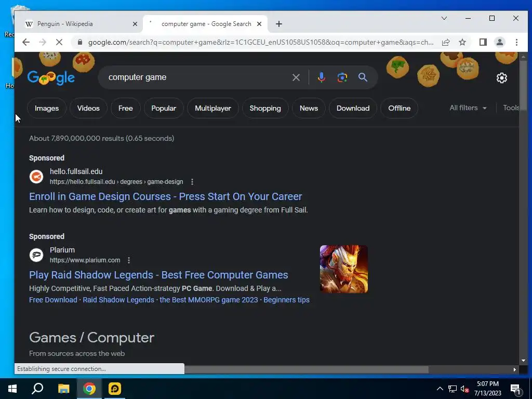Show hidden system tray icons
532x399 pixels.
440,389
